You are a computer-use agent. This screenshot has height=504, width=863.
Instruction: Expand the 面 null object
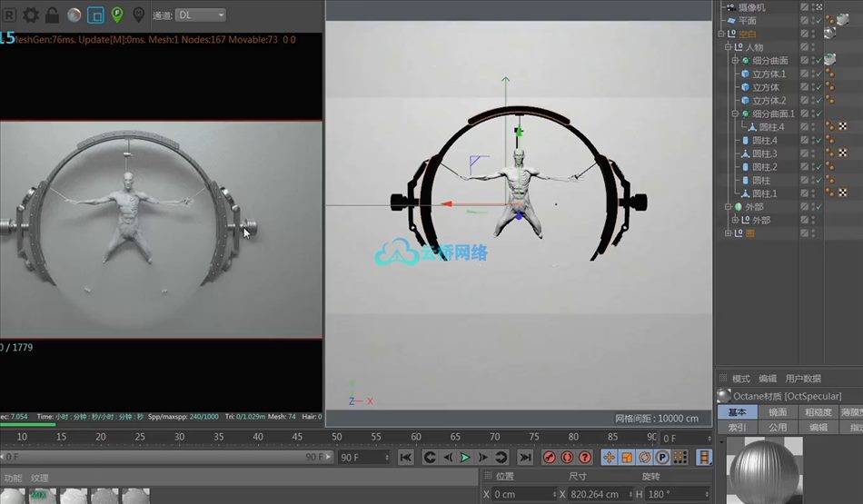728,233
